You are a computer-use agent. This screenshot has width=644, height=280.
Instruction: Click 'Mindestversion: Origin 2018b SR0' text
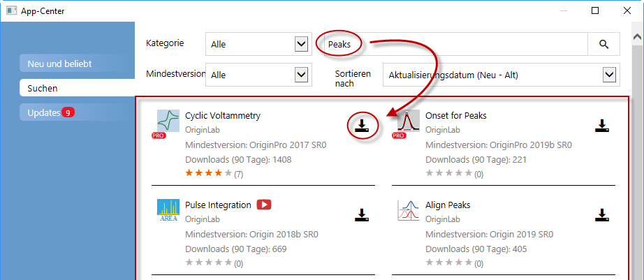(251, 235)
